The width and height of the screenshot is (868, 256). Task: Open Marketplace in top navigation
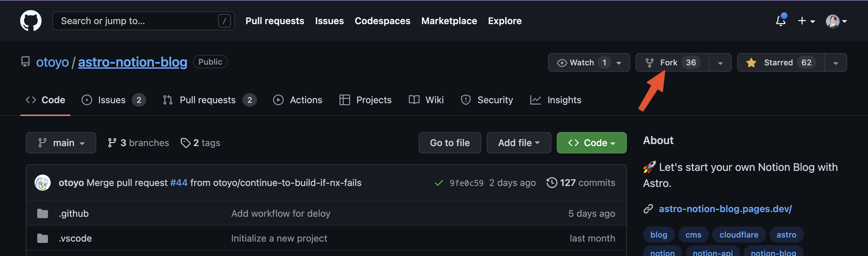[449, 21]
